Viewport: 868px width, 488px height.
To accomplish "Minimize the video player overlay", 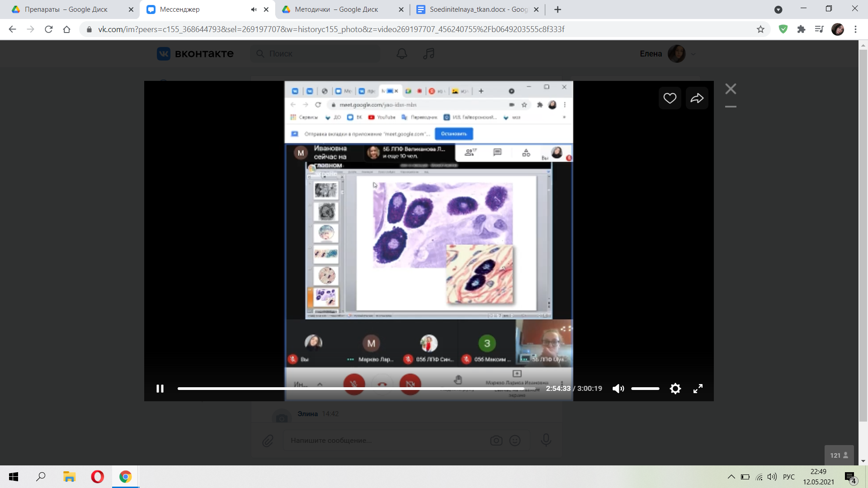I will (x=731, y=107).
